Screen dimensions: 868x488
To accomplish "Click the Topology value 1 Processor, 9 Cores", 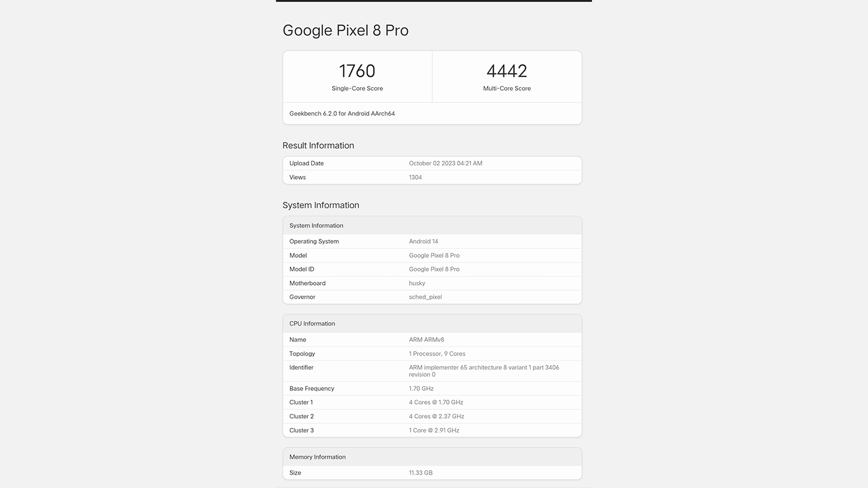I will tap(437, 354).
